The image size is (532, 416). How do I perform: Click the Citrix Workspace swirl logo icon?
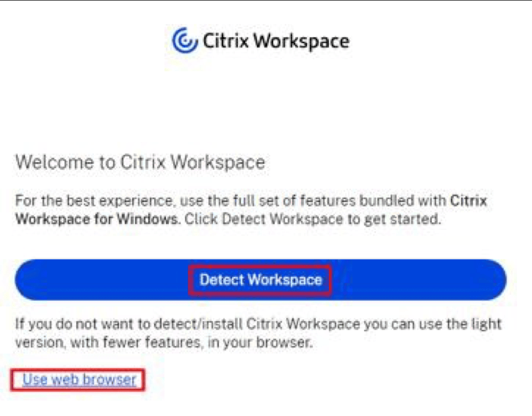point(184,40)
